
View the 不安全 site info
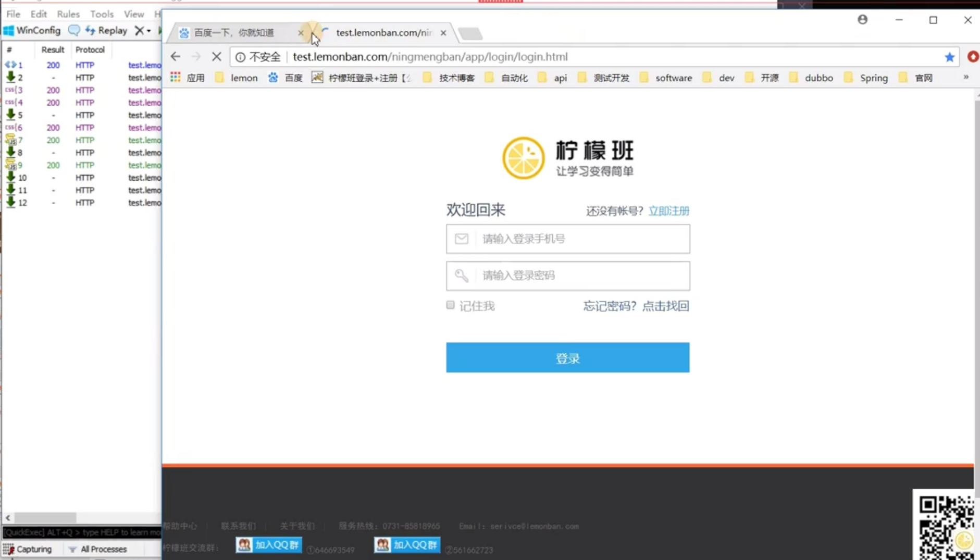point(258,57)
